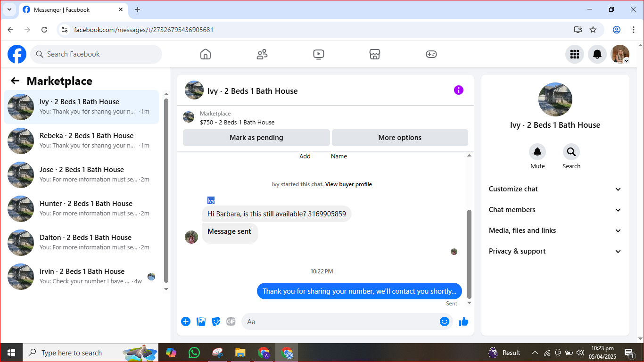Open the Rebeka conversation
This screenshot has width=644, height=362.
(82, 141)
